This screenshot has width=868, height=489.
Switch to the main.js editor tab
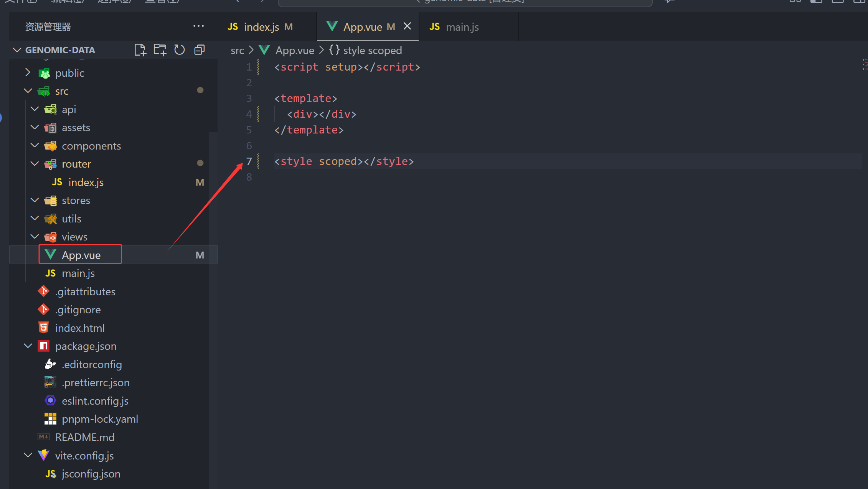click(462, 27)
